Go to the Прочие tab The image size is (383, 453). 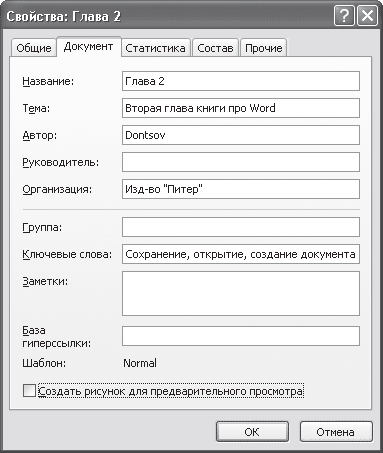click(x=264, y=48)
